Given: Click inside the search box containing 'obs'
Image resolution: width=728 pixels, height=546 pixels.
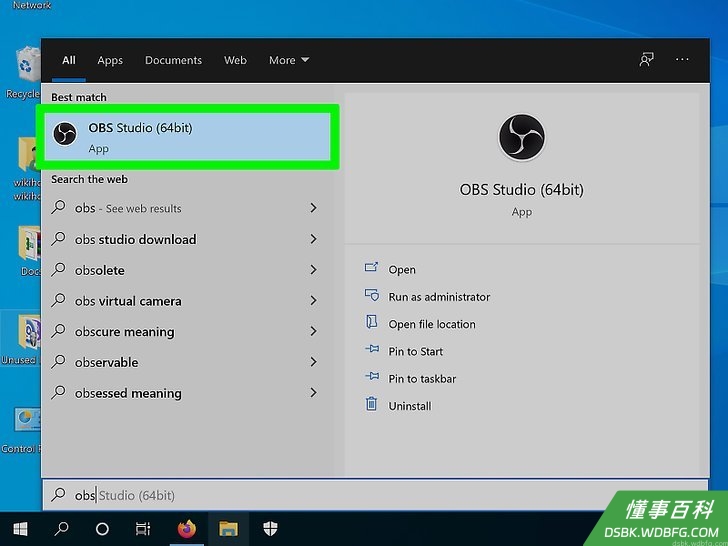Looking at the screenshot, I should click(375, 495).
